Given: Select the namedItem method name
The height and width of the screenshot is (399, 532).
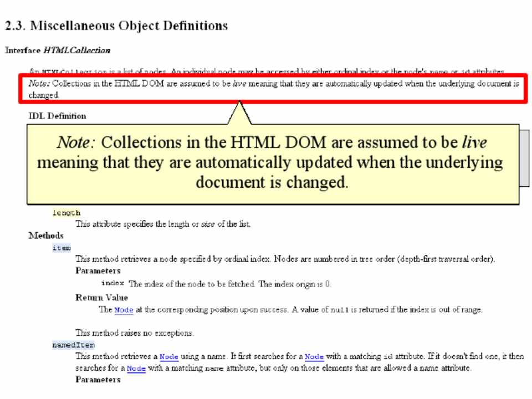Looking at the screenshot, I should point(74,345).
